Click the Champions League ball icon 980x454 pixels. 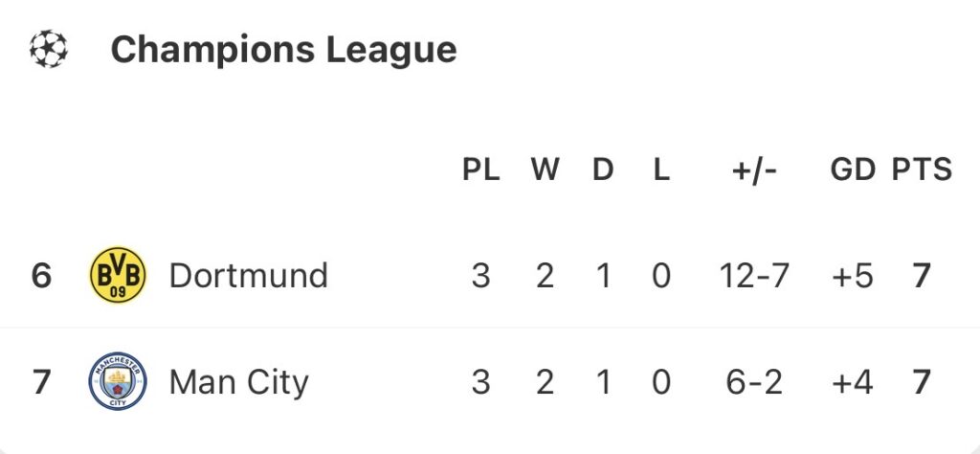click(48, 49)
